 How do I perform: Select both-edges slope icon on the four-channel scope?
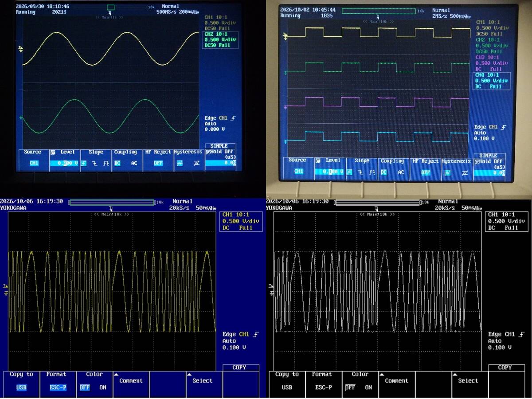372,172
